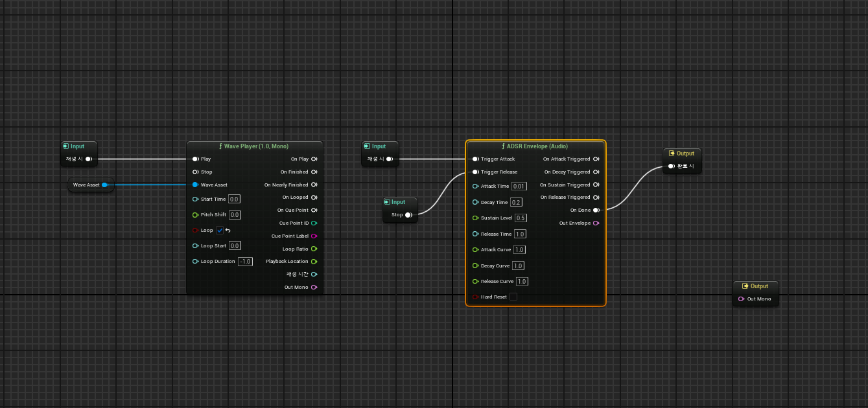
Task: Click the Play trigger pin on Wave Player
Action: tap(195, 159)
